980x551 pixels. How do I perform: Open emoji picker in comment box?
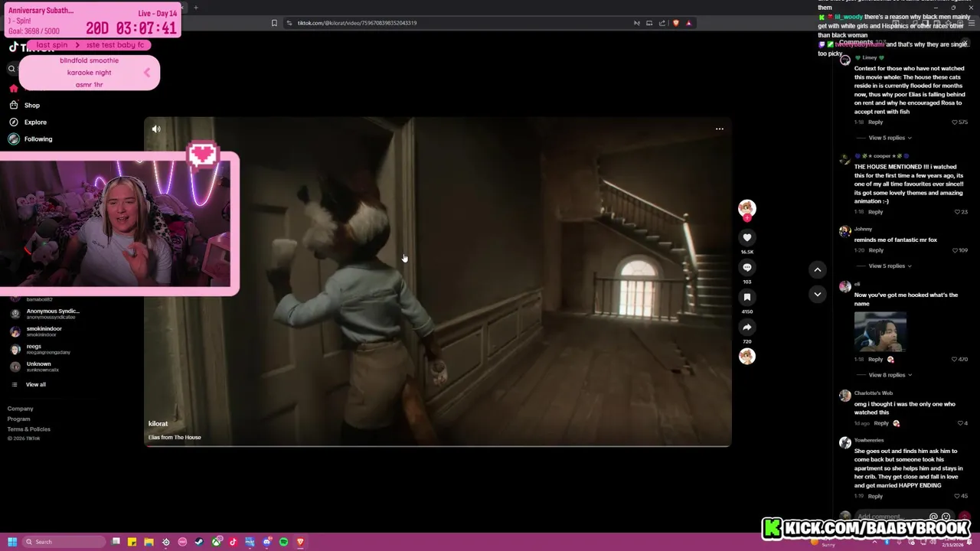coord(946,517)
